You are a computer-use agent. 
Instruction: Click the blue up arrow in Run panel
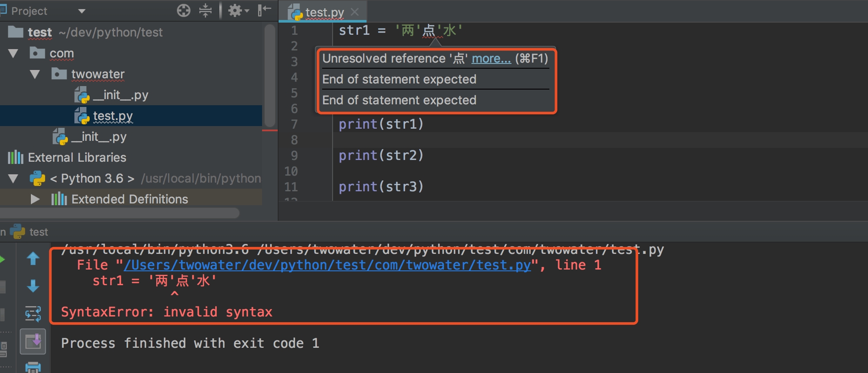[33, 259]
